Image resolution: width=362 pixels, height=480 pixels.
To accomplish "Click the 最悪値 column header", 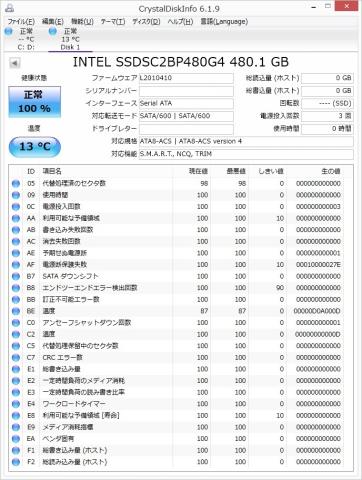I will coord(230,171).
